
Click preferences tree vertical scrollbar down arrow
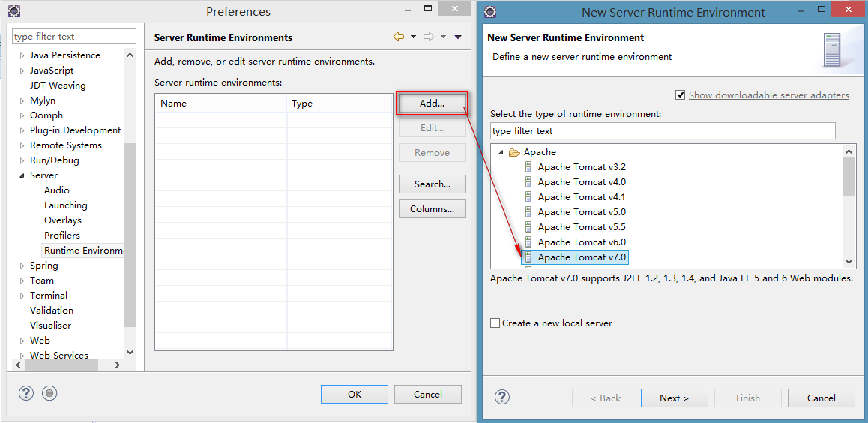click(x=130, y=352)
